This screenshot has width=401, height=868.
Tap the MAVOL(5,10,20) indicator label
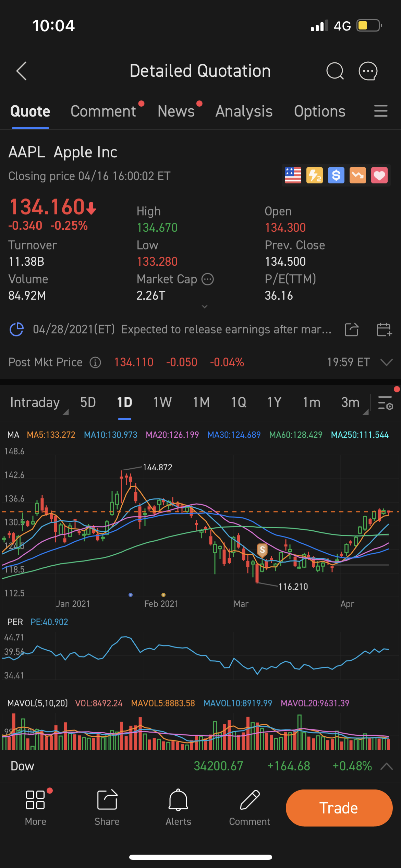coord(38,703)
